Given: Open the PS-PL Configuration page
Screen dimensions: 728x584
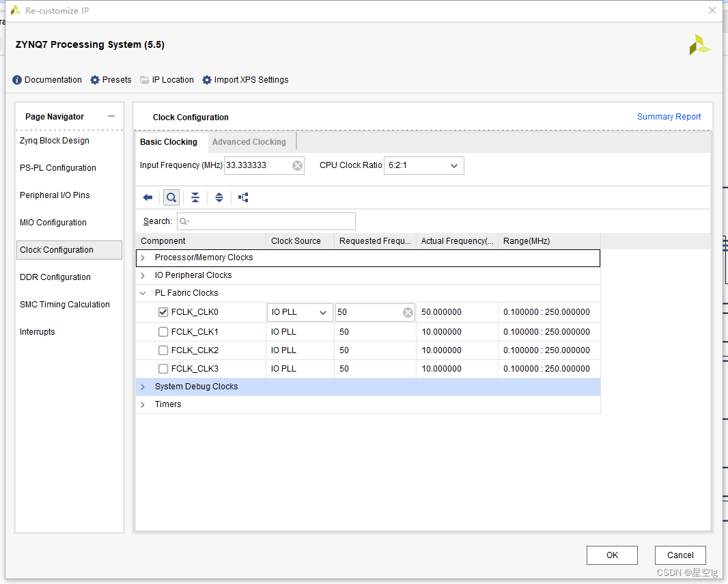Looking at the screenshot, I should [58, 168].
